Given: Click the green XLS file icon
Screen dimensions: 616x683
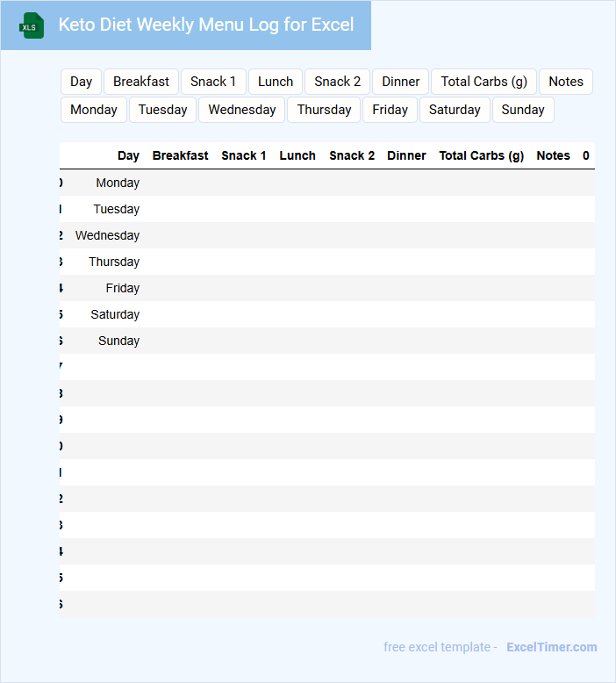Looking at the screenshot, I should tap(32, 25).
